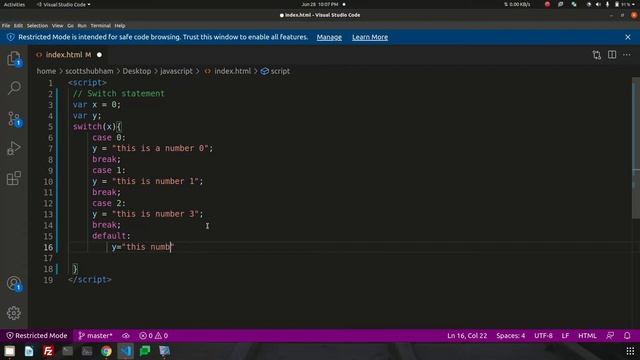This screenshot has height=360, width=640.
Task: Click the script symbol breadcrumb
Action: click(x=275, y=71)
